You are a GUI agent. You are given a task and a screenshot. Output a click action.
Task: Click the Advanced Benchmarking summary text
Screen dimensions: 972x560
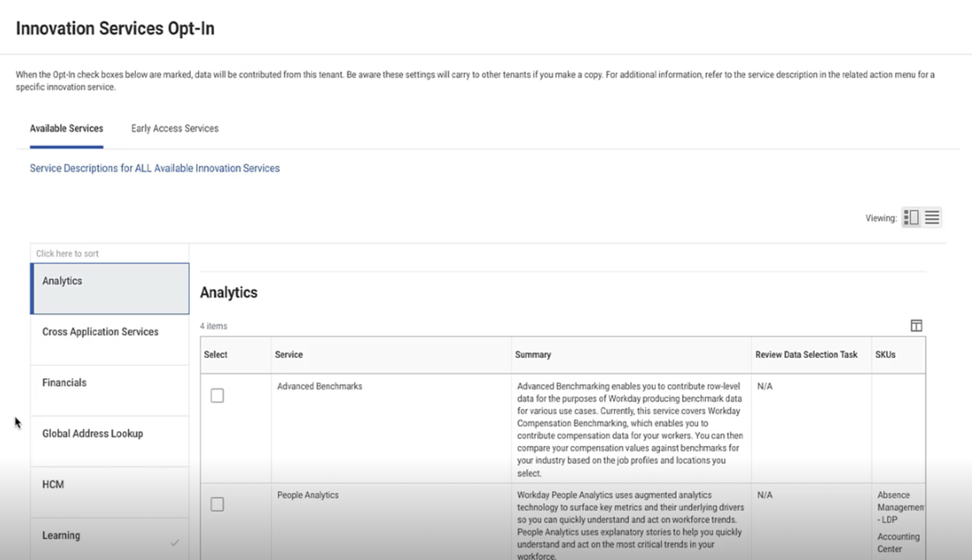click(630, 429)
